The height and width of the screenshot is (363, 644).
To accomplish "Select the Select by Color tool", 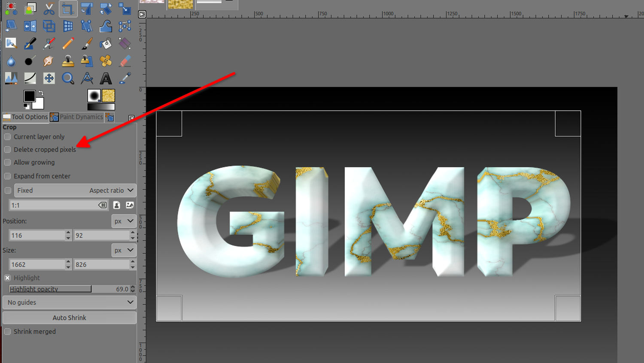I will pos(11,8).
